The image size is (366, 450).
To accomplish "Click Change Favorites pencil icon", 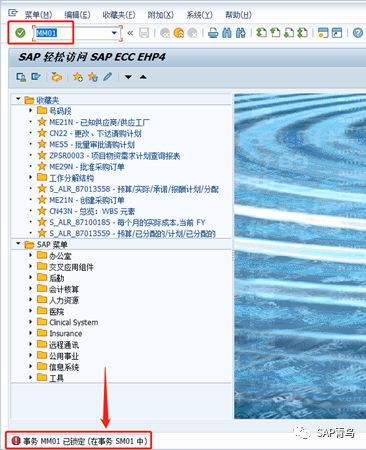I will click(x=107, y=77).
